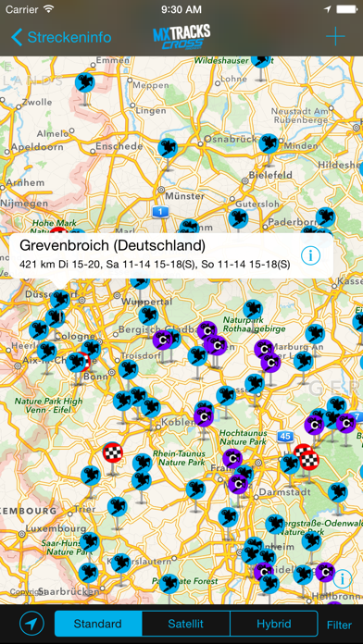Center map on current location arrow

[x=31, y=625]
